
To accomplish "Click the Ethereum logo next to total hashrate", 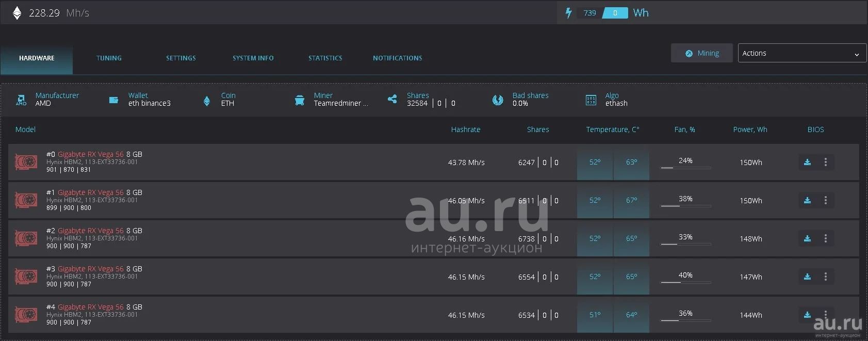I will 17,13.
